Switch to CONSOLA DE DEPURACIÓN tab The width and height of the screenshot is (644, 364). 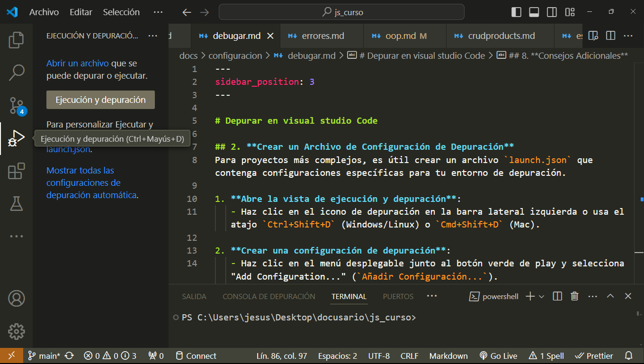point(269,296)
